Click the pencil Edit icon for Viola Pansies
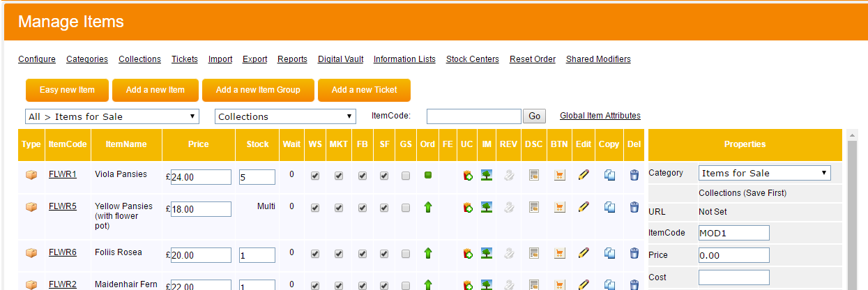The image size is (868, 290). (584, 176)
